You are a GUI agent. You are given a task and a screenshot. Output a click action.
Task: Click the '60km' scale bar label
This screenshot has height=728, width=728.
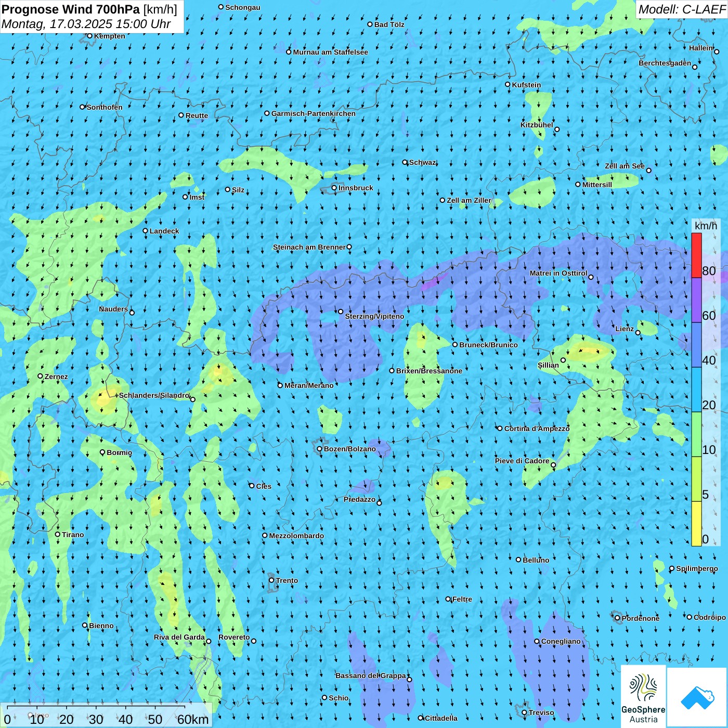(x=193, y=720)
